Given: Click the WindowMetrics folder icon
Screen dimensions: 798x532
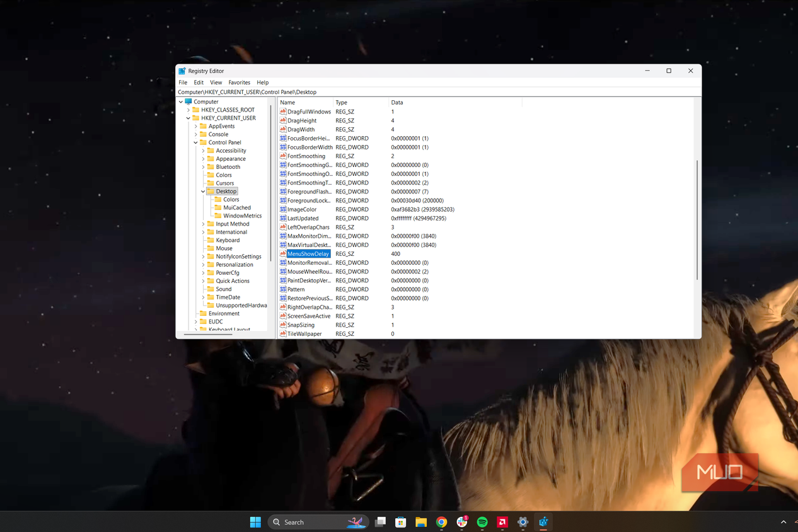Looking at the screenshot, I should (218, 216).
